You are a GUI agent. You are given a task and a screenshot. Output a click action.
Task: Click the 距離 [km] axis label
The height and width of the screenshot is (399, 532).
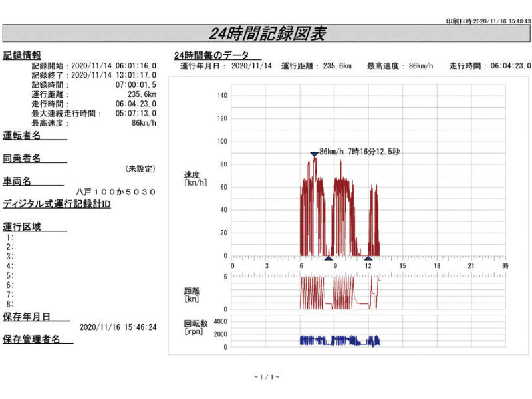tap(192, 295)
